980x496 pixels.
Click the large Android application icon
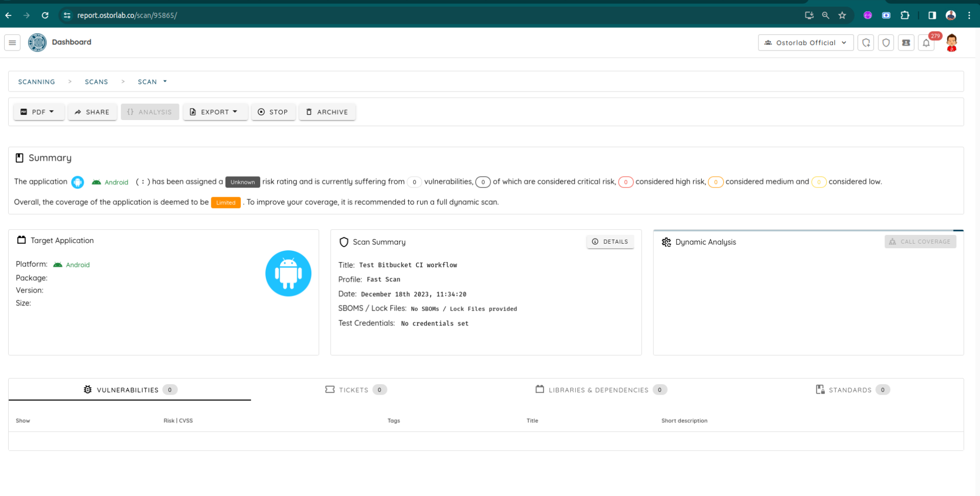pos(288,273)
